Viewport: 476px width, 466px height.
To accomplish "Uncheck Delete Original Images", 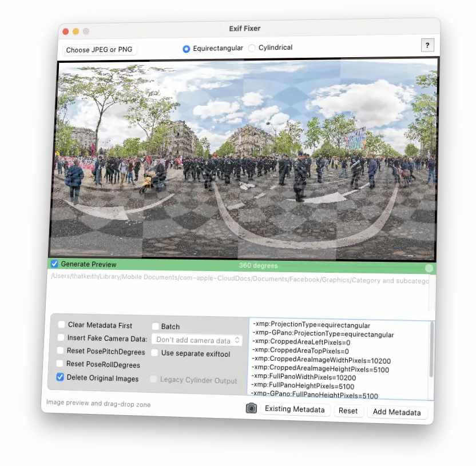I will point(60,377).
